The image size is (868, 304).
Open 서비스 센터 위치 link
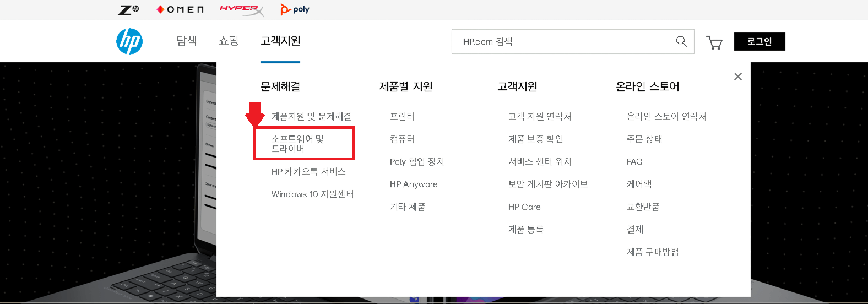pyautogui.click(x=540, y=161)
